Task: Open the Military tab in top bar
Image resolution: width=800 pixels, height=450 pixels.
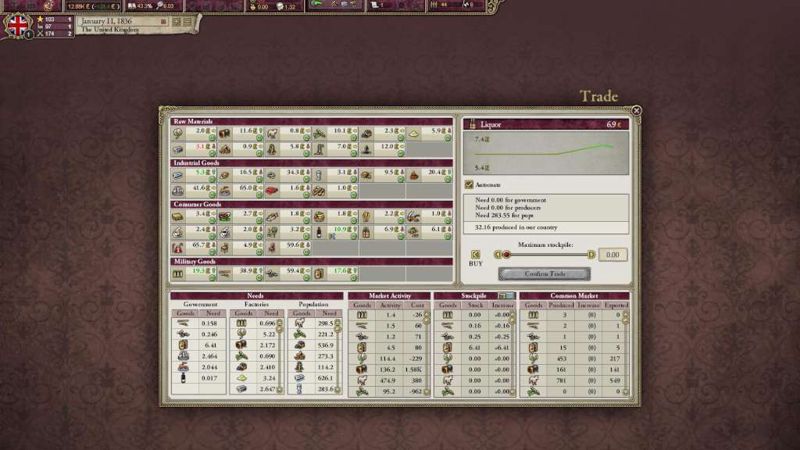Action: (x=455, y=6)
